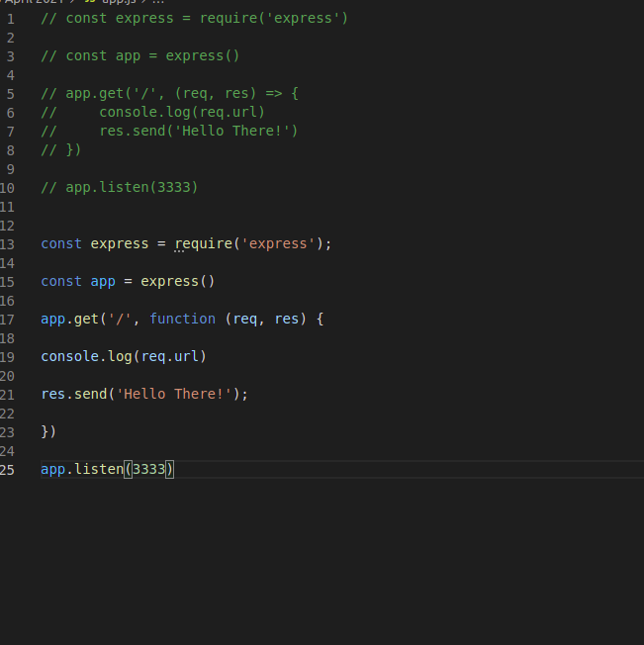Click the express() call on line 15
The image size is (644, 645).
[177, 282]
